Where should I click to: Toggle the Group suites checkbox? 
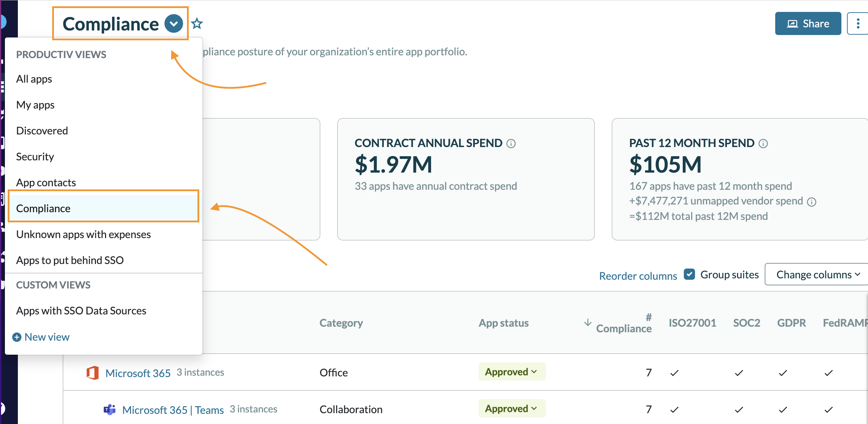(x=689, y=274)
